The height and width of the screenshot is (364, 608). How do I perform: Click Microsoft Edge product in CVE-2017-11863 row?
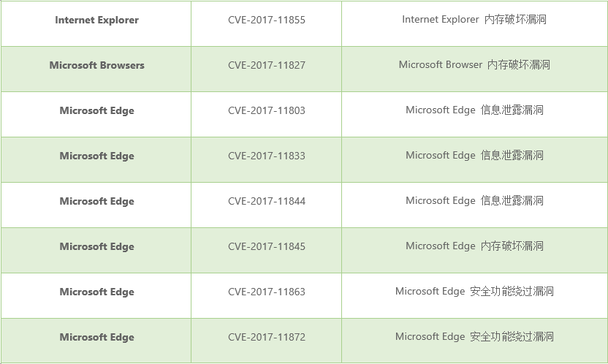[96, 292]
